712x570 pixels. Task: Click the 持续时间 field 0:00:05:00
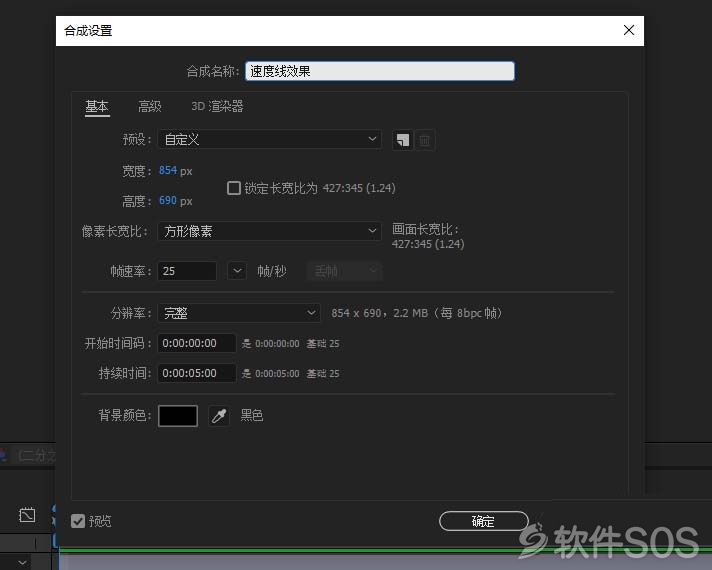tap(197, 373)
